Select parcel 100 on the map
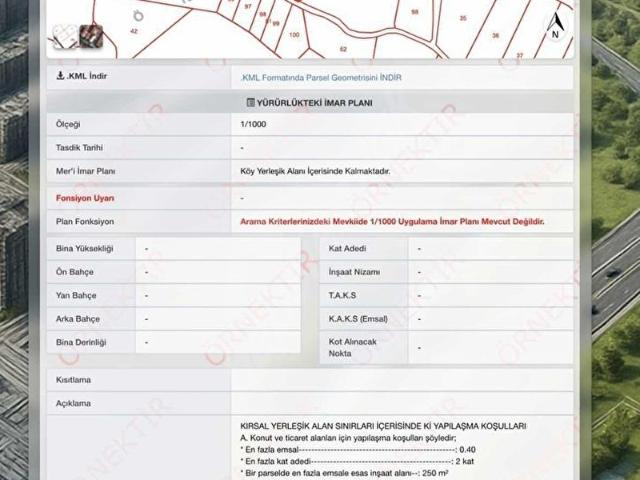Viewport: 640px width, 480px height. [294, 35]
